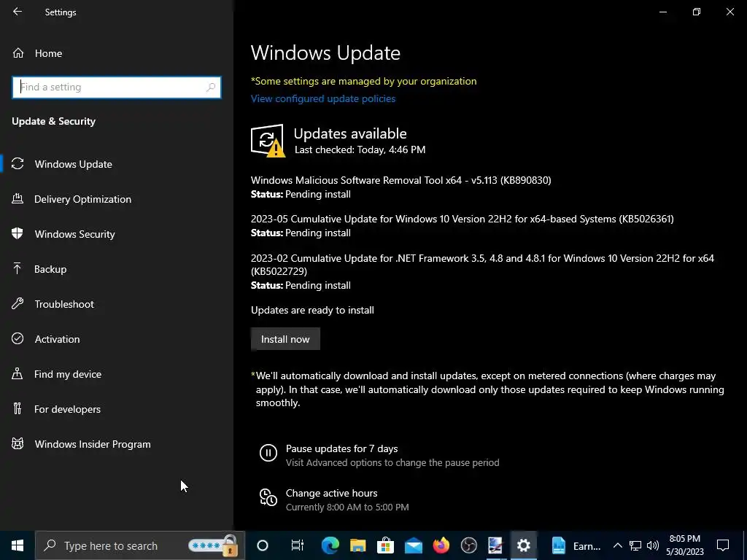Click 'Updates are ready to install' text
This screenshot has width=747, height=560.
pyautogui.click(x=312, y=310)
